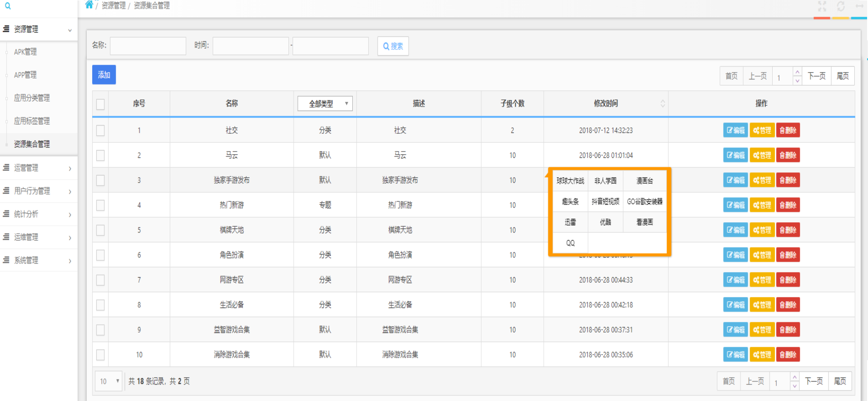Viewport: 868px width, 401px height.
Task: Open the 全部类型 type filter dropdown
Action: [325, 103]
